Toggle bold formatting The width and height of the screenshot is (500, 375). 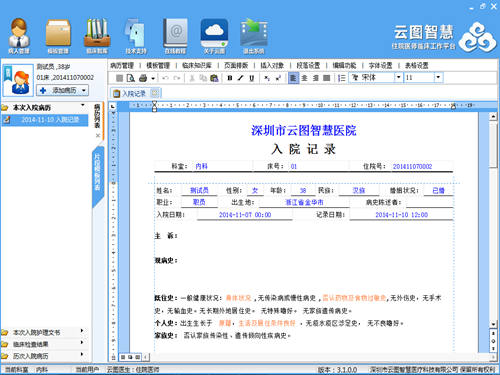coord(230,78)
